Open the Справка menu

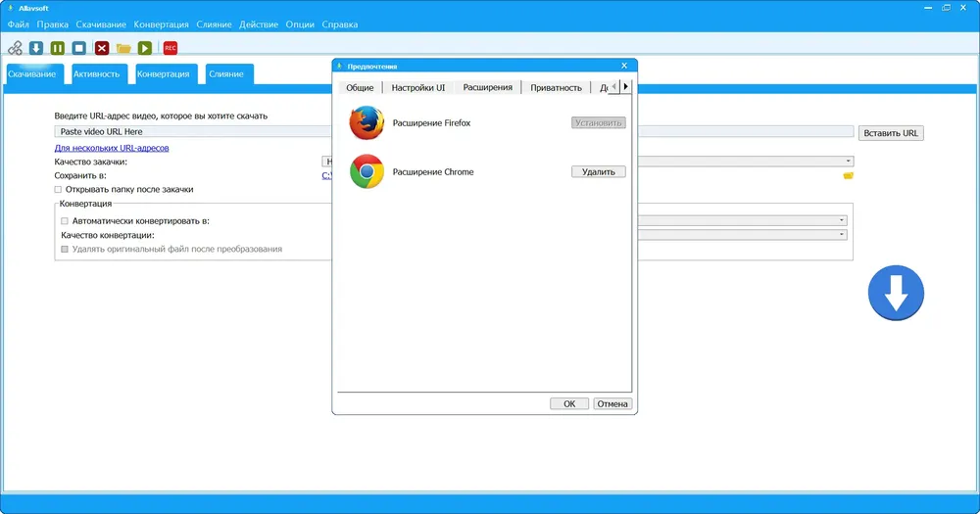(x=340, y=24)
